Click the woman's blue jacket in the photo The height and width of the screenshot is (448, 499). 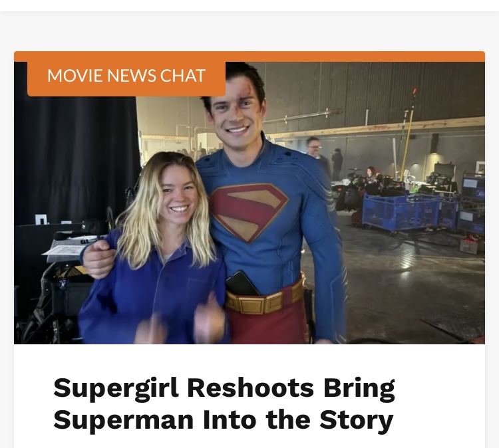[150, 296]
